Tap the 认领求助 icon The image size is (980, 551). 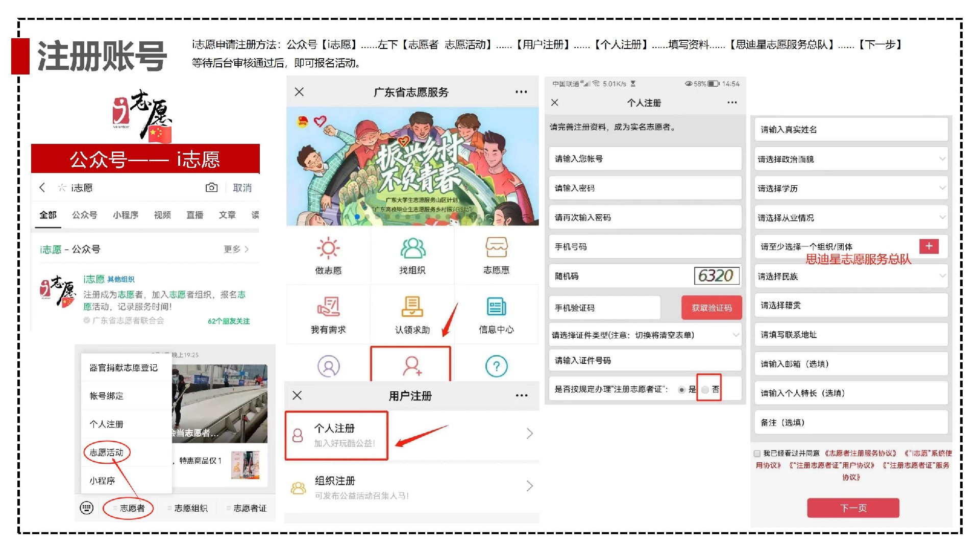pos(412,307)
